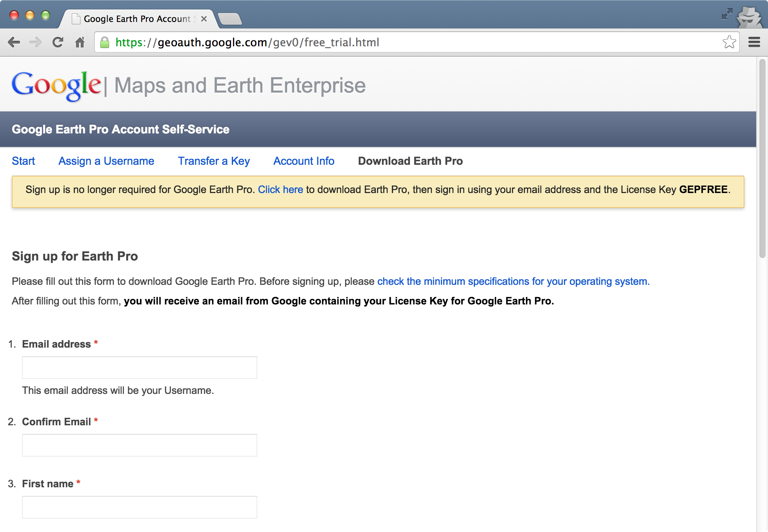This screenshot has width=768, height=532.
Task: Open the Chrome hamburger menu
Action: (x=754, y=42)
